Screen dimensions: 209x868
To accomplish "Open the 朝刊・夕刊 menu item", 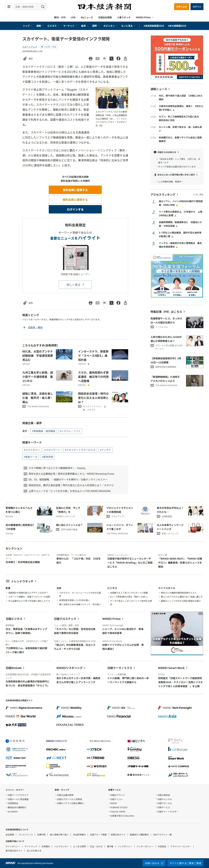I will (x=60, y=18).
